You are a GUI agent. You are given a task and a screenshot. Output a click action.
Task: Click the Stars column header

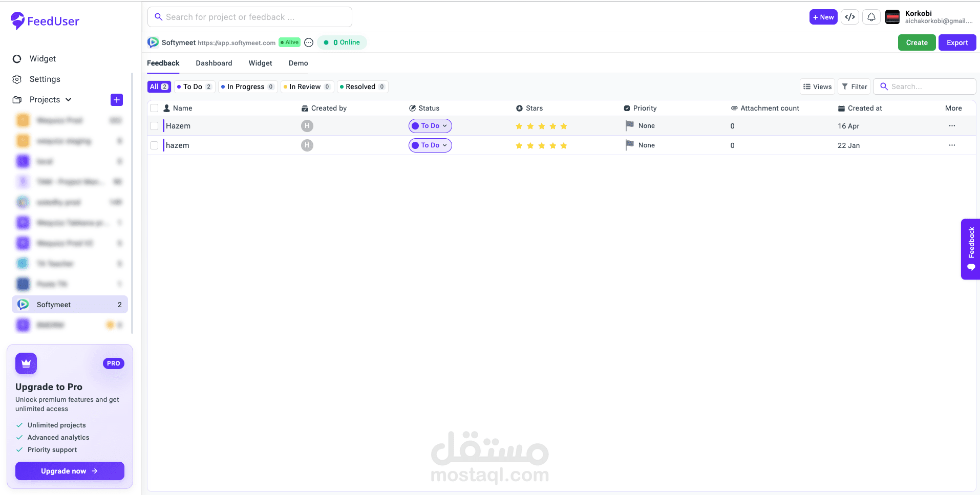point(529,108)
